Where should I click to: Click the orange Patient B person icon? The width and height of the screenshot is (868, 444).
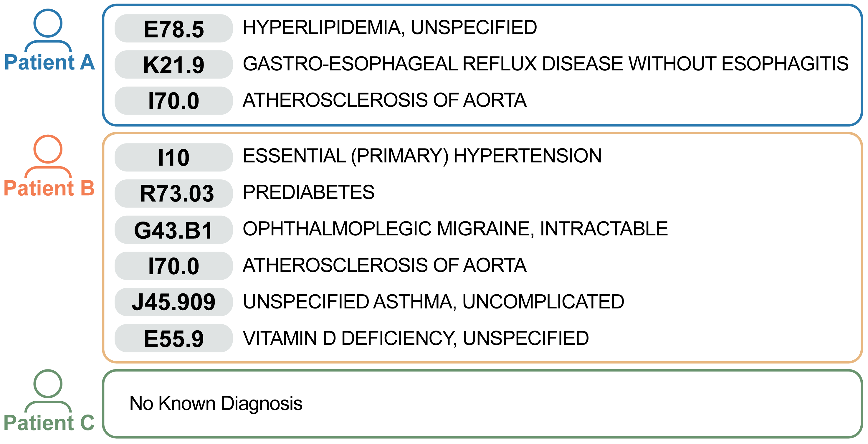pyautogui.click(x=48, y=156)
